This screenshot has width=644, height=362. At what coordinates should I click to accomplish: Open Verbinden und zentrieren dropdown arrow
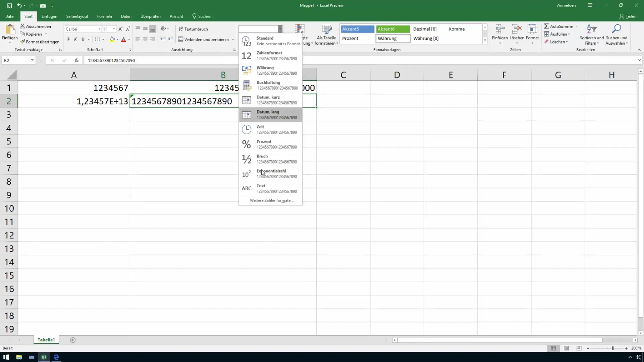click(233, 39)
